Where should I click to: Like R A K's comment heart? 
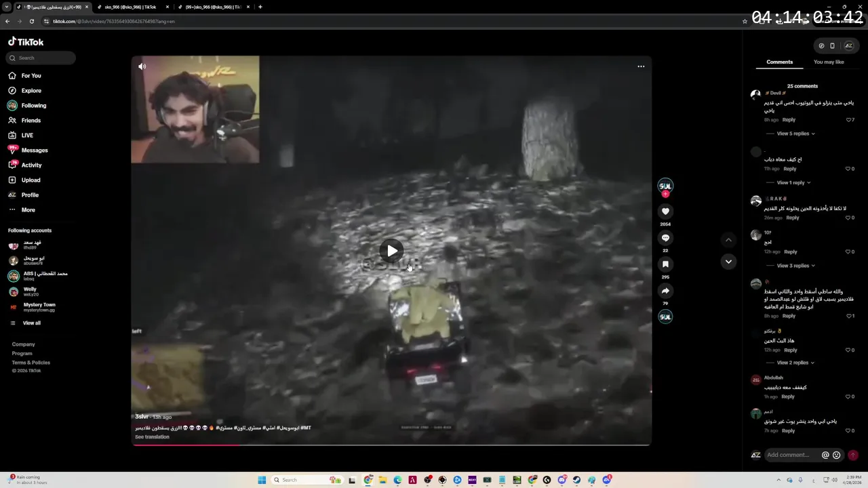coord(848,218)
